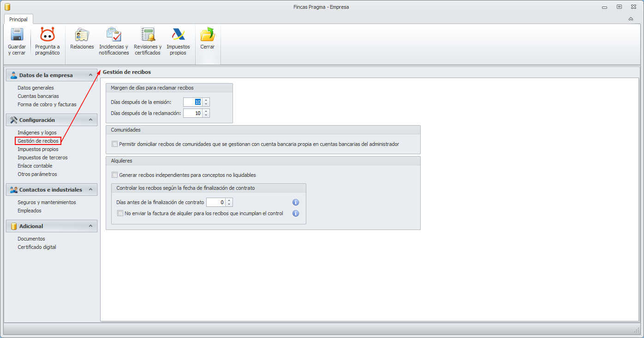The width and height of the screenshot is (644, 338).
Task: Open Impuestos propios in the Configuración list
Action: coord(38,149)
